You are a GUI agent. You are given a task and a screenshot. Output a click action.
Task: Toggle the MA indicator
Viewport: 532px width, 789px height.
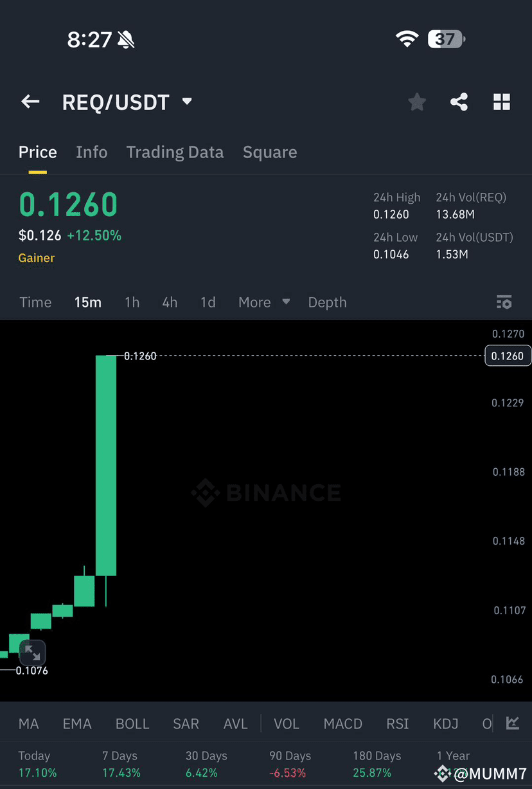point(28,724)
